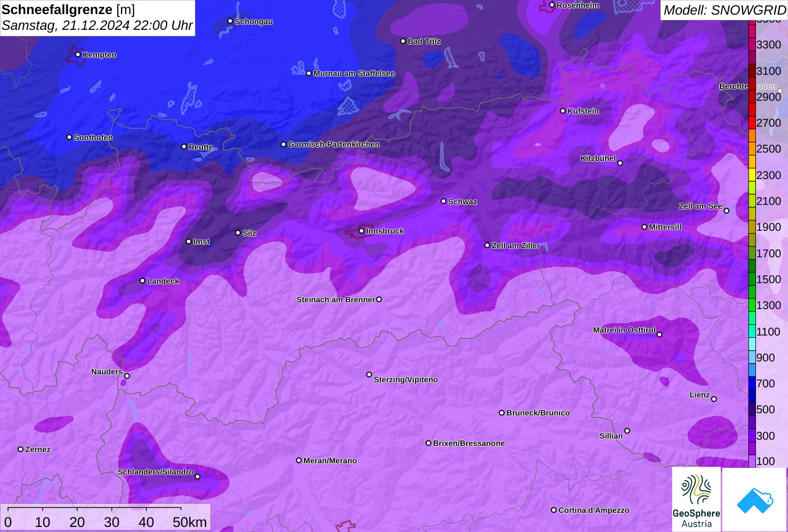
Task: Click the Reutte marker dot
Action: tap(184, 146)
